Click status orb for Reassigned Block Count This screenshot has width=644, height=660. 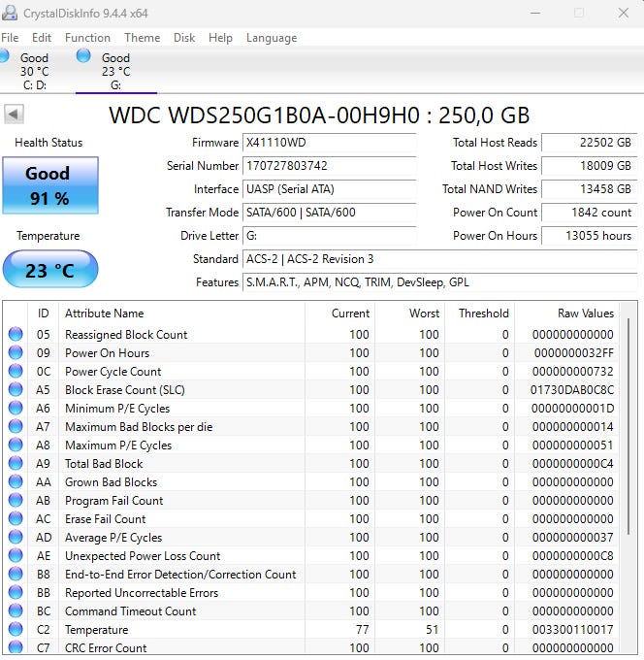[x=16, y=335]
